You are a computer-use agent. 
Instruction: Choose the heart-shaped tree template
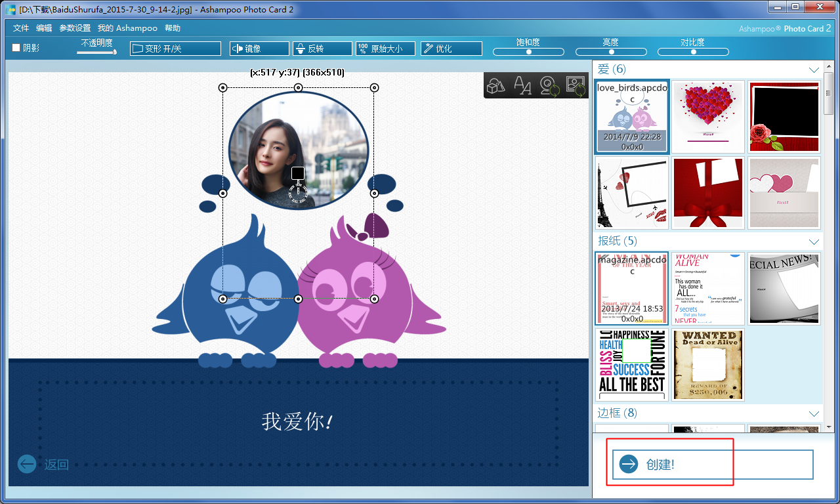click(x=708, y=117)
